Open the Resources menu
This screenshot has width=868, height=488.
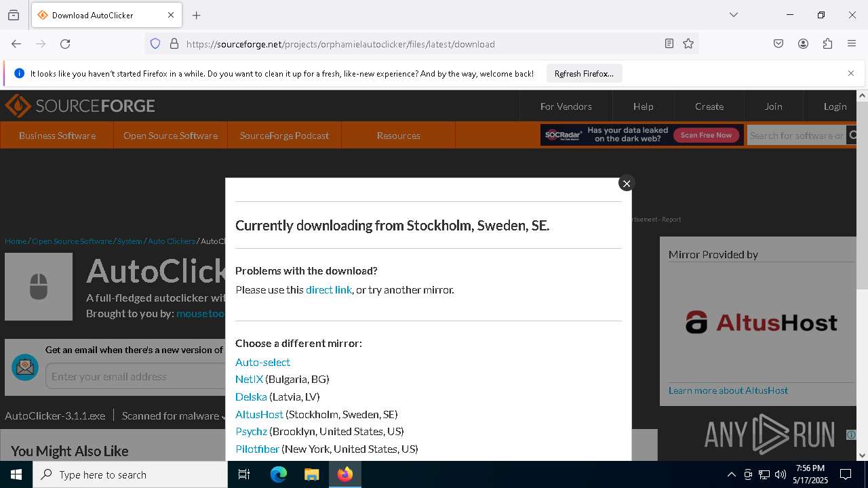[399, 136]
